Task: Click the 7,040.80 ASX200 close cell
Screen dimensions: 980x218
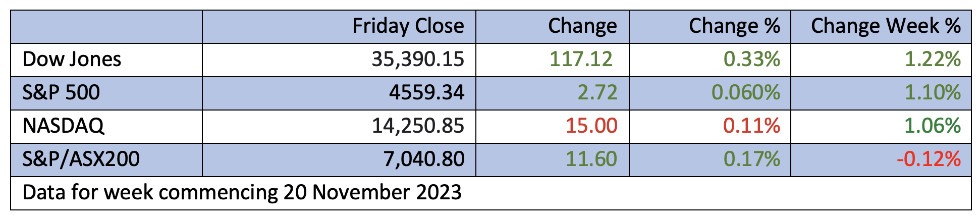Action: pyautogui.click(x=424, y=159)
